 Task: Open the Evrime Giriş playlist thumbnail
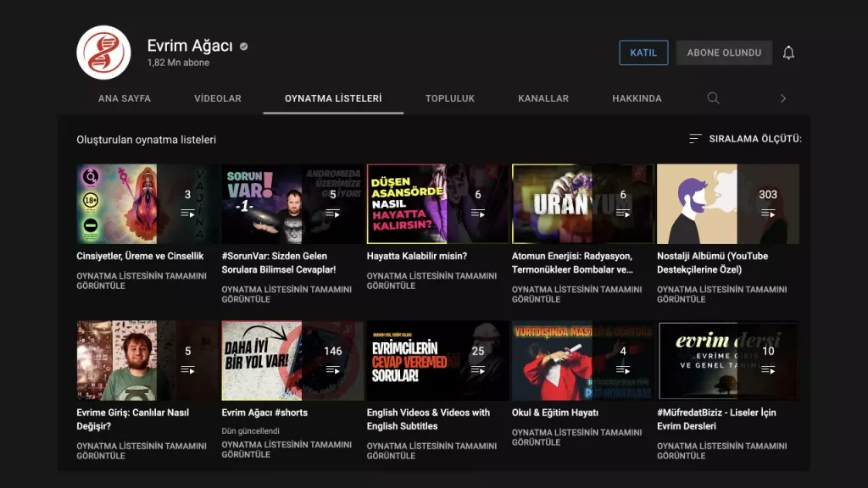pyautogui.click(x=147, y=360)
